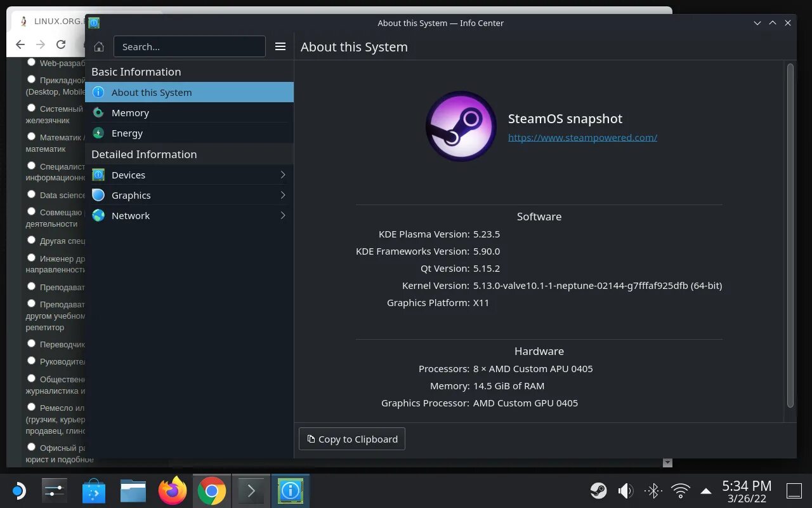
Task: Open the Devices section
Action: (x=189, y=175)
